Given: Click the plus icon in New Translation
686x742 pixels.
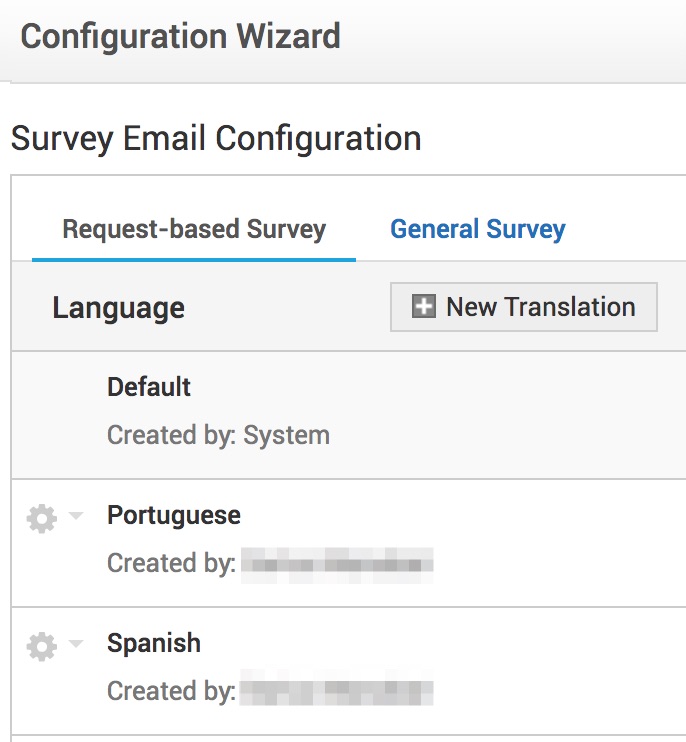Looking at the screenshot, I should [423, 306].
